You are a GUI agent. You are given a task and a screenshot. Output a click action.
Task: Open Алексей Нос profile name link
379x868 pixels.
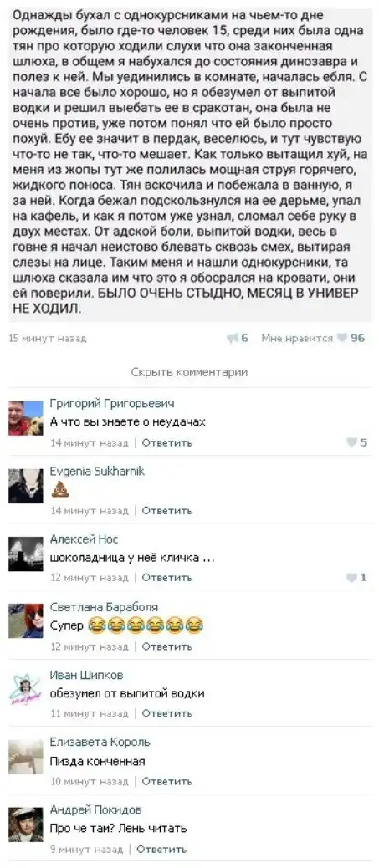coord(85,539)
